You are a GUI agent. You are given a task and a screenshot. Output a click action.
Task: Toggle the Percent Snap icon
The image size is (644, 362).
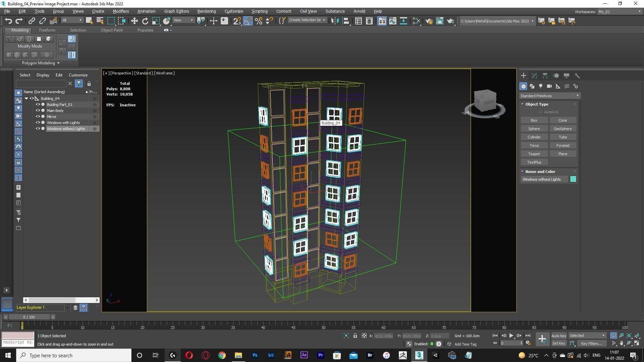click(259, 21)
